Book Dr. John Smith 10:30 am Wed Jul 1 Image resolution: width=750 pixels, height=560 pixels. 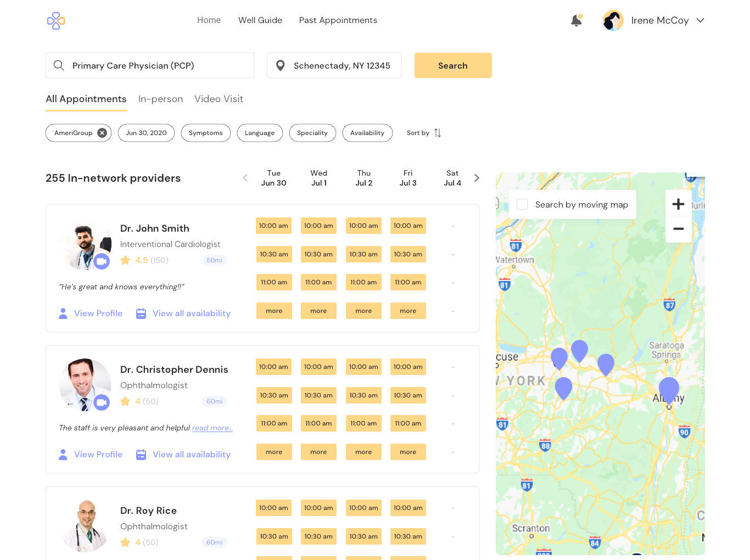pyautogui.click(x=318, y=254)
